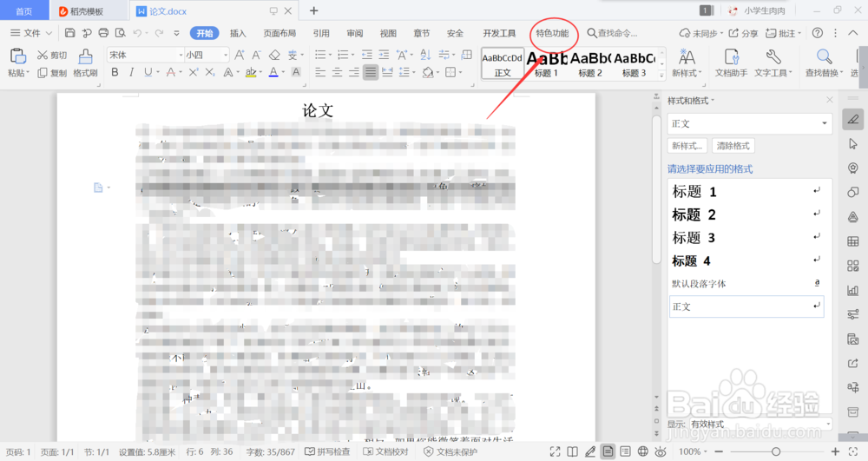
Task: Click the 文档助手 icon
Action: tap(731, 63)
